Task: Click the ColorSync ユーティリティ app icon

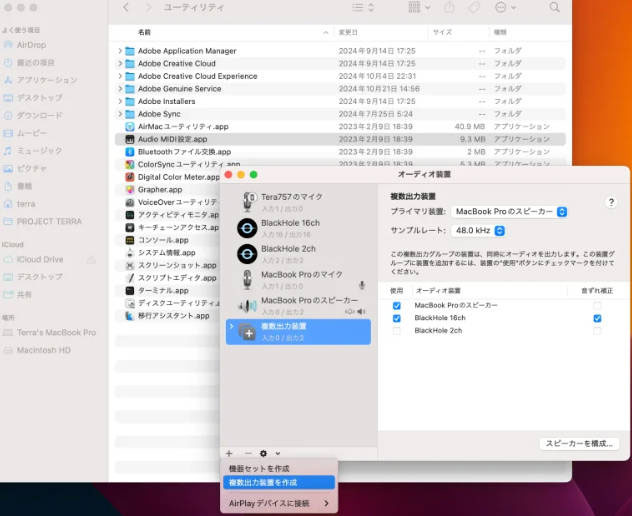Action: click(x=129, y=164)
